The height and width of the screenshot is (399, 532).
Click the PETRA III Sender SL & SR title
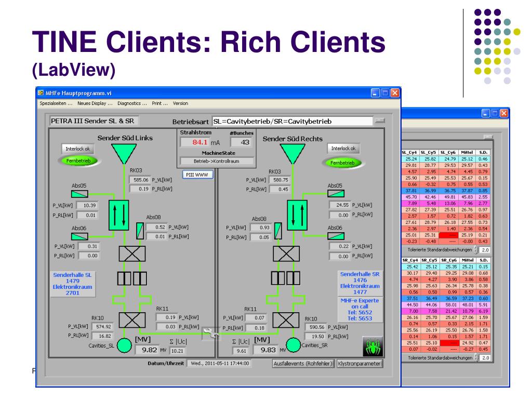click(x=92, y=121)
